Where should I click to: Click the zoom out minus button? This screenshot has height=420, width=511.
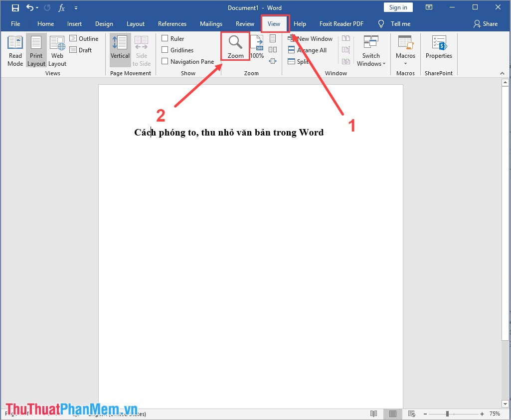pyautogui.click(x=425, y=414)
